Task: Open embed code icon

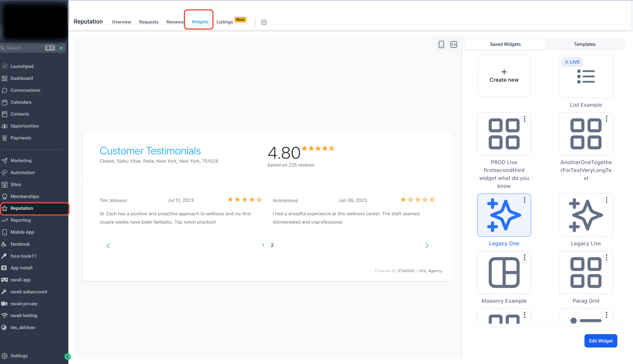Action: (x=454, y=44)
